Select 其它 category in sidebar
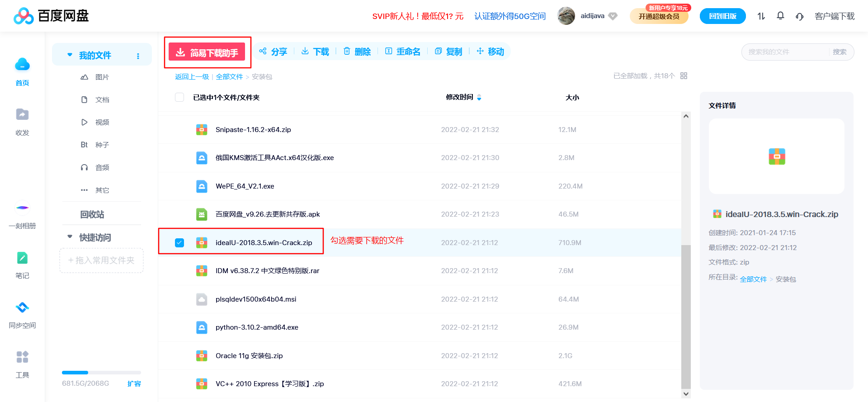The width and height of the screenshot is (868, 402). [x=95, y=190]
